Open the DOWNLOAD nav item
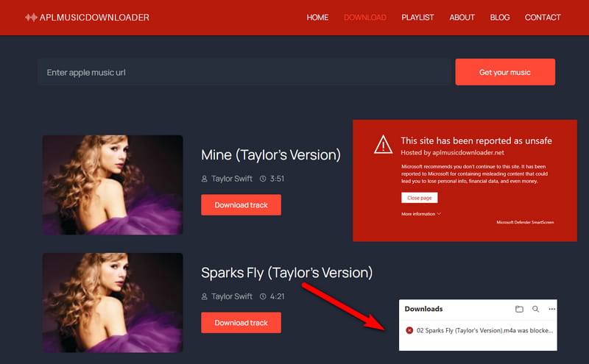Image resolution: width=589 pixels, height=364 pixels. pos(365,17)
